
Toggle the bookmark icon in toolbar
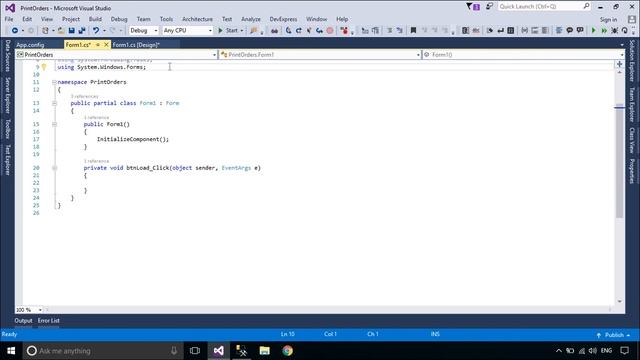tap(413, 31)
